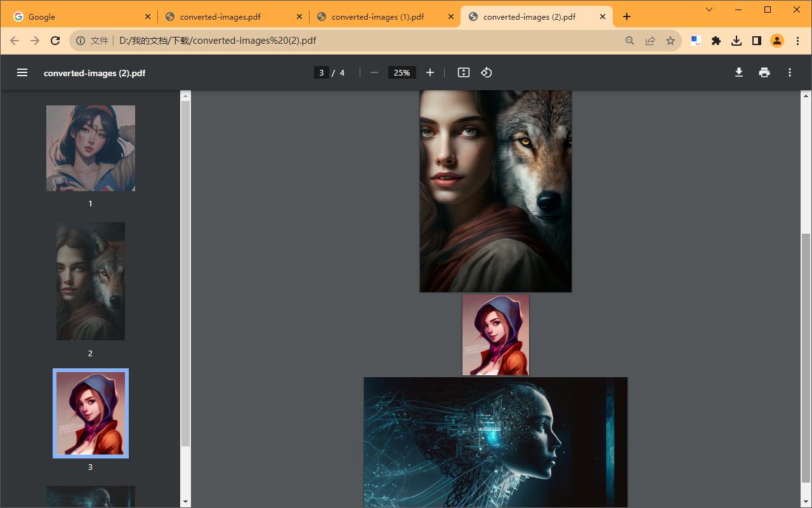
Task: Share this page icon
Action: coord(650,41)
